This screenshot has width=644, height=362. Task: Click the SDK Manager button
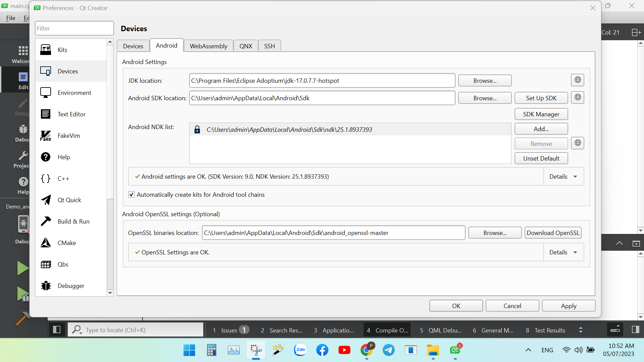(x=541, y=114)
